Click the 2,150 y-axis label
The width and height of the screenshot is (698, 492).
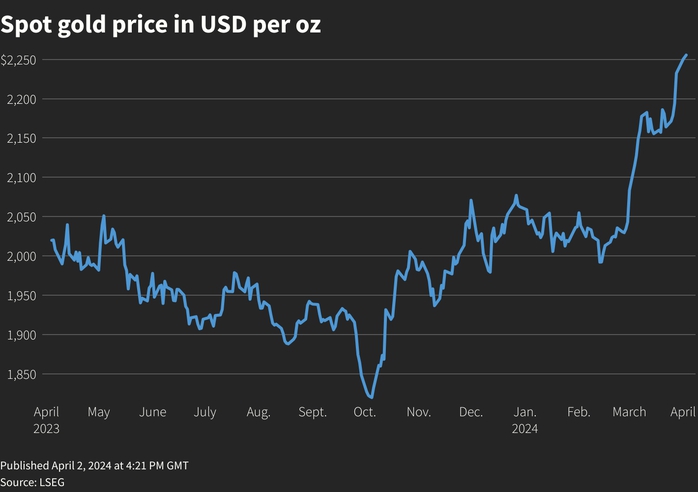click(21, 138)
